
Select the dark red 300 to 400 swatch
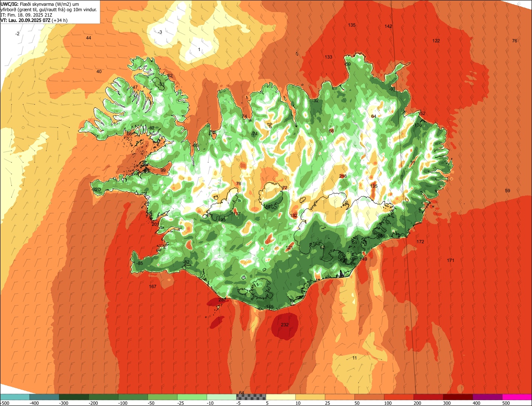pos(458,397)
